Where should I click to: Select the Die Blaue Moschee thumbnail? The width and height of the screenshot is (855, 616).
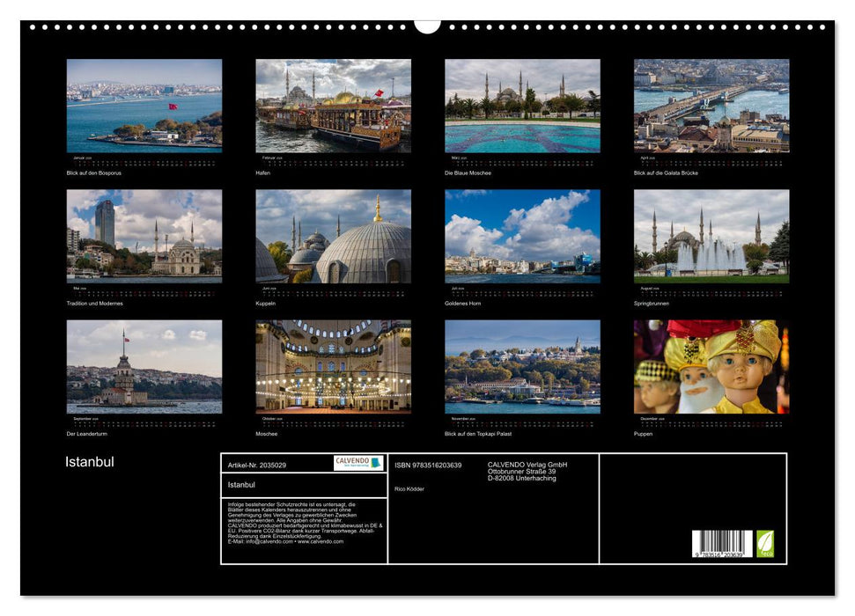click(522, 106)
